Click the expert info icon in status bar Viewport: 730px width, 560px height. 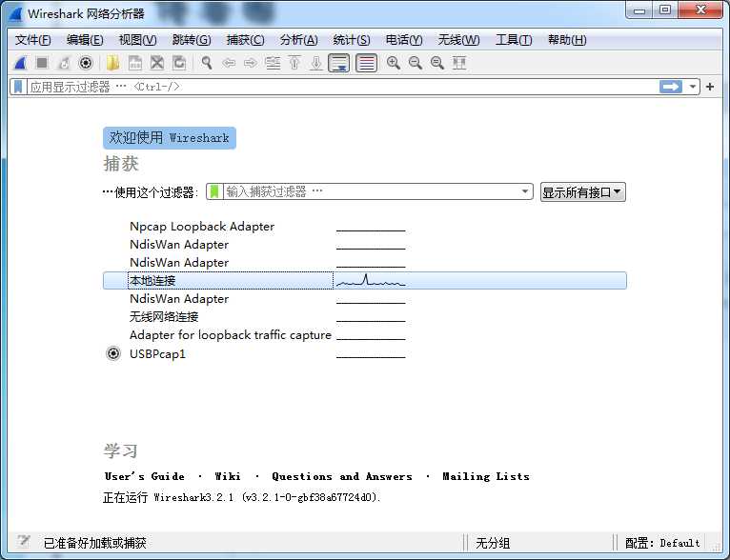point(23,541)
